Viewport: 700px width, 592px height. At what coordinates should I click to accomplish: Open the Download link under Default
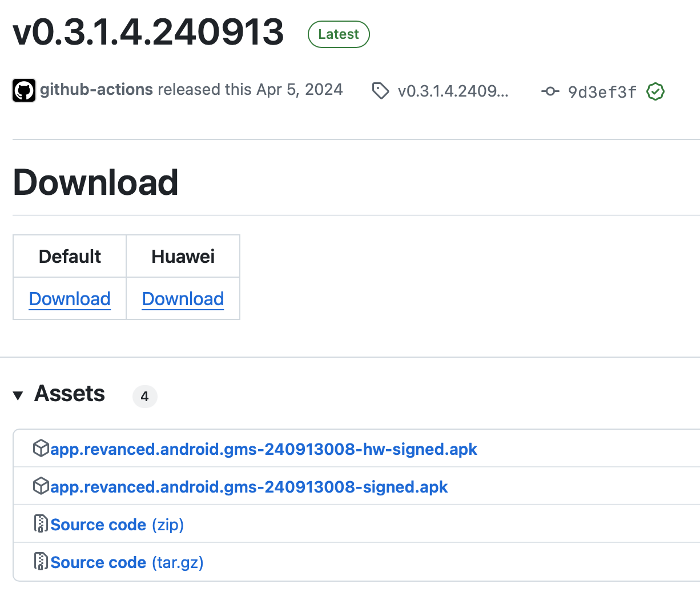point(70,299)
